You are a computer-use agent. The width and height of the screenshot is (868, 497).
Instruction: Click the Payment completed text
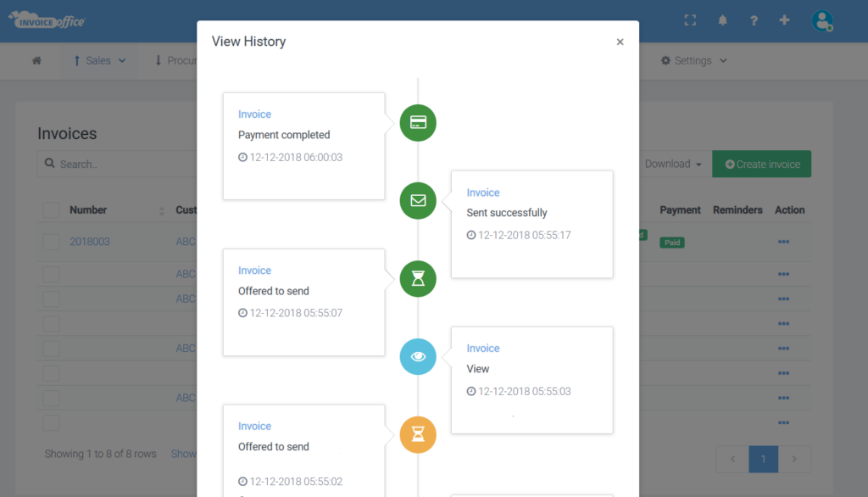point(284,135)
